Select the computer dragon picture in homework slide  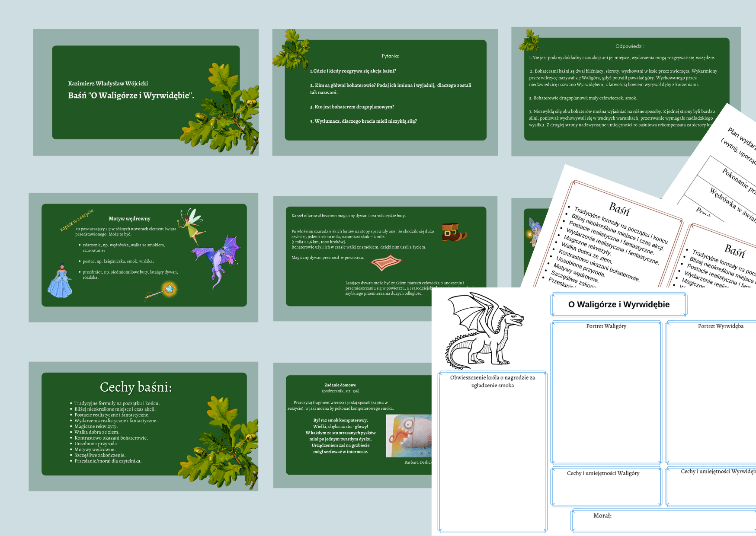pos(409,436)
